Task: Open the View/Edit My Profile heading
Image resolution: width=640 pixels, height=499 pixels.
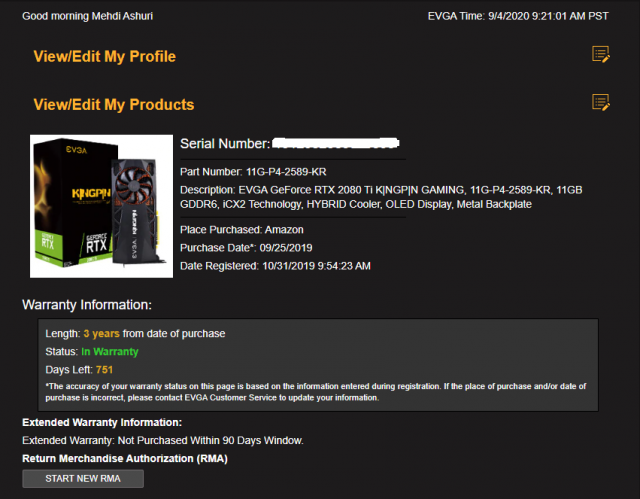Action: 104,57
